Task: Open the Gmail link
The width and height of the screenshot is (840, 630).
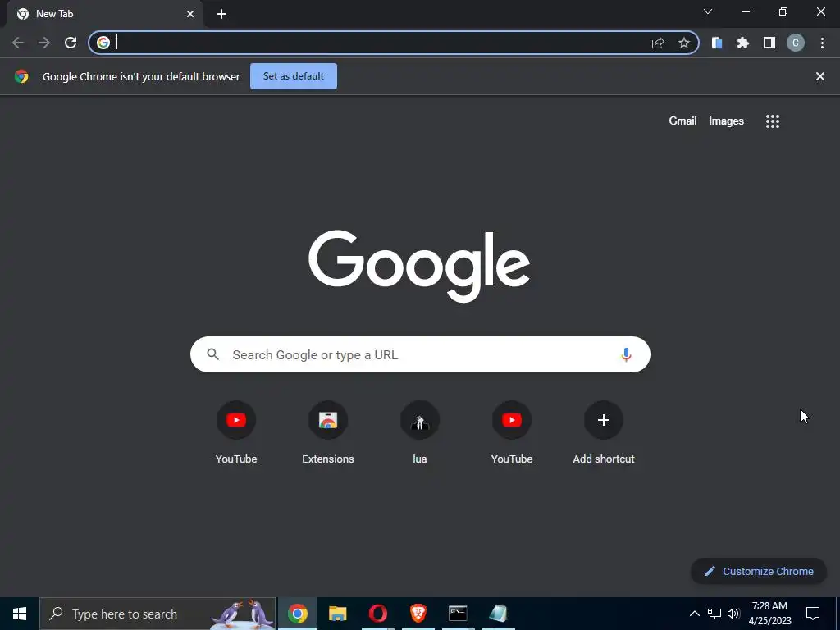Action: (682, 121)
